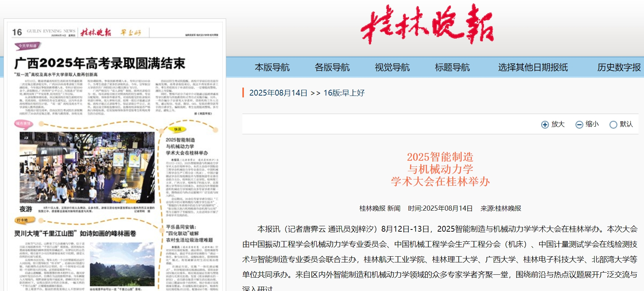
Task: Click the 今天早知道 section tag icon
Action: point(27,46)
